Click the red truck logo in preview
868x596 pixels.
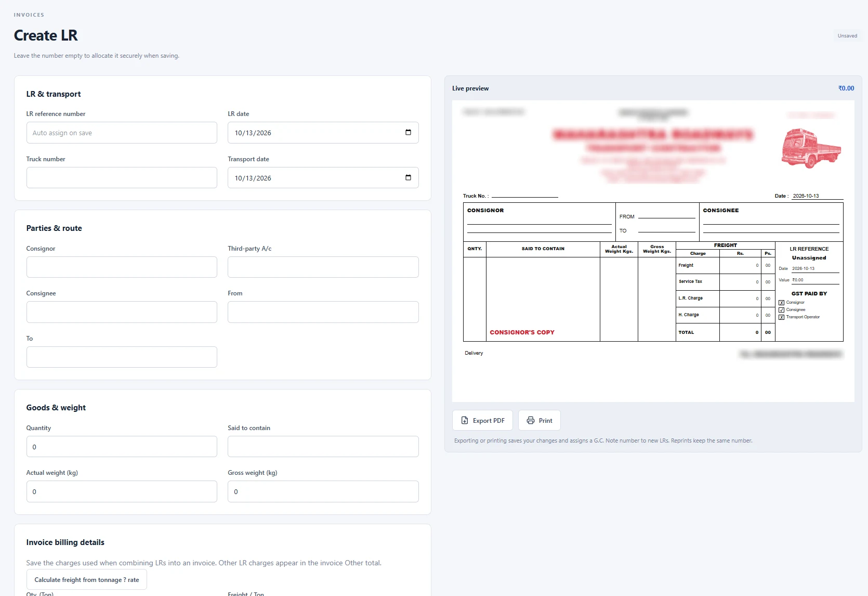(811, 148)
